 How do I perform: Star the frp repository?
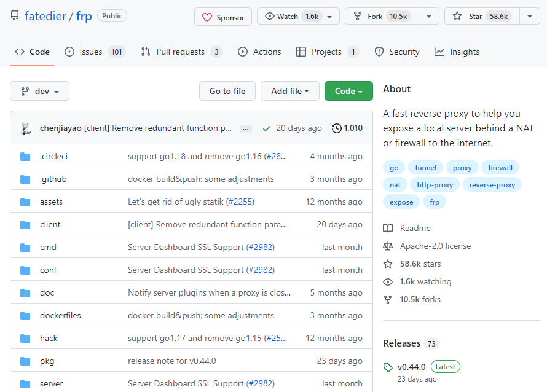[x=481, y=17]
